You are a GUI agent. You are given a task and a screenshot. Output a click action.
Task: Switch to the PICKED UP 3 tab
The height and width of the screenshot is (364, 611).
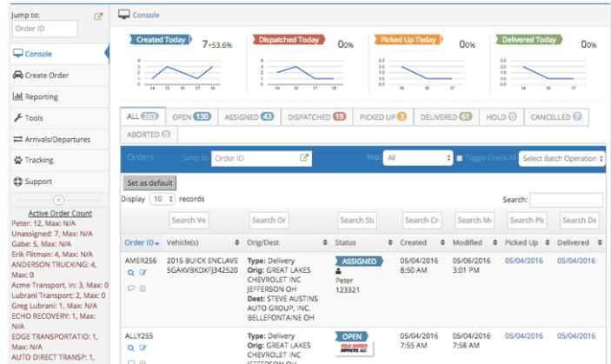coord(383,116)
